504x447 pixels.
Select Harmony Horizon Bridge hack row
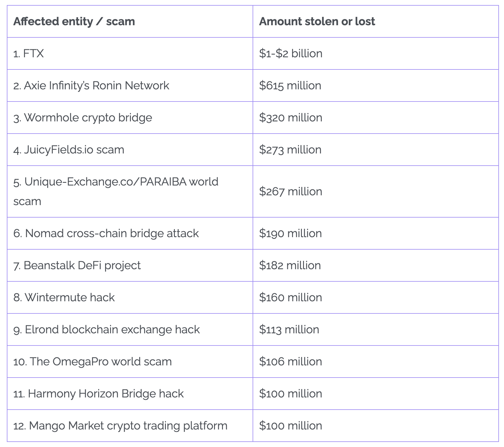(x=98, y=394)
